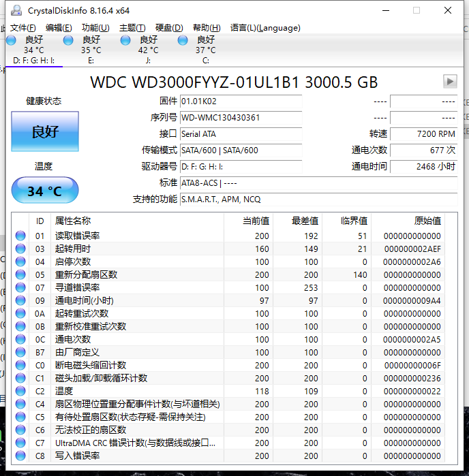Click the power on count field 677 次
Image resolution: width=469 pixels, height=476 pixels.
[424, 150]
